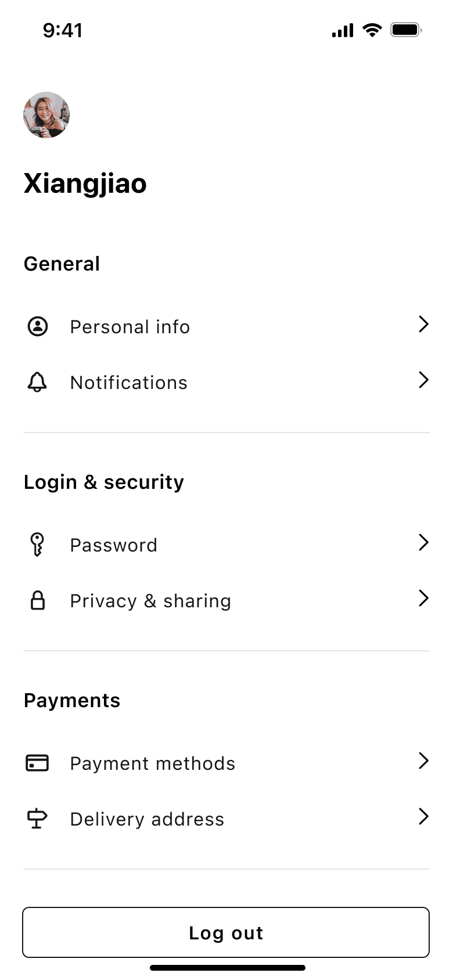Open Notifications using the right chevron

423,380
